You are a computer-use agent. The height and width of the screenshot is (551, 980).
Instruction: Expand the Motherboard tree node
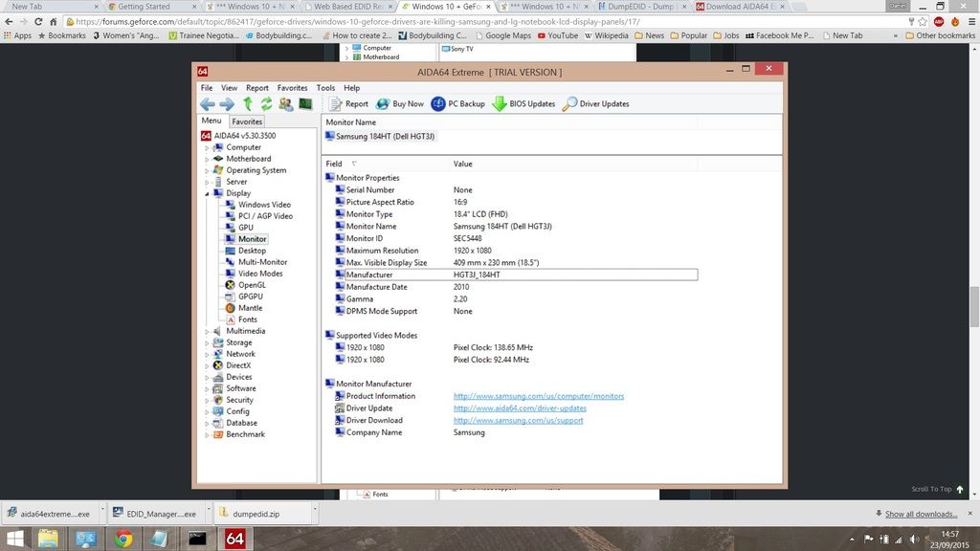[207, 160]
